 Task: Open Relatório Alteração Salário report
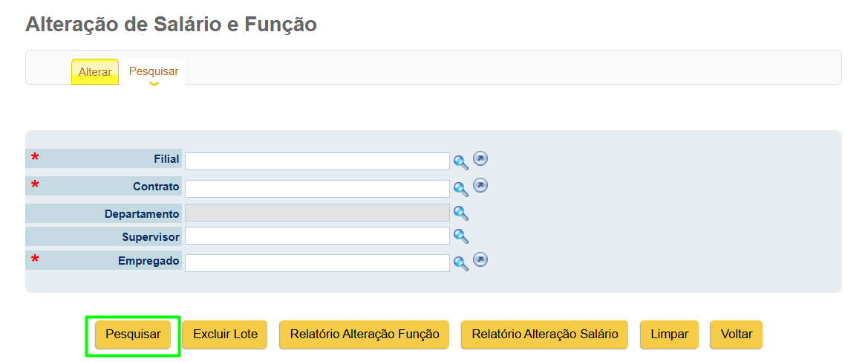[545, 334]
